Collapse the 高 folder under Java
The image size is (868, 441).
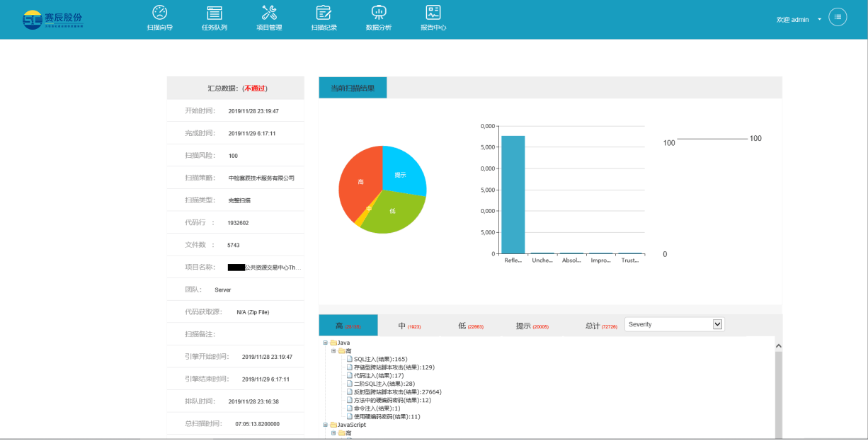click(x=333, y=351)
